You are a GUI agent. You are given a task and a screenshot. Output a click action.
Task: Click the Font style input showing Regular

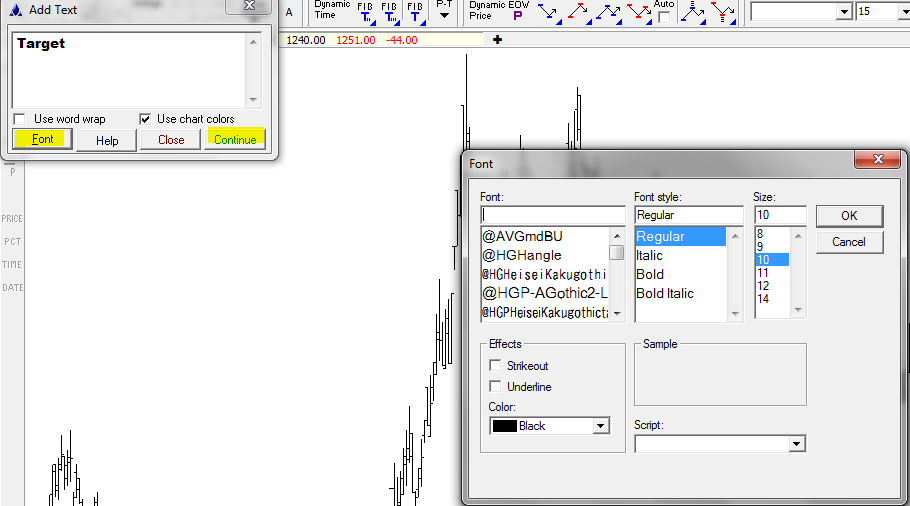(x=689, y=215)
